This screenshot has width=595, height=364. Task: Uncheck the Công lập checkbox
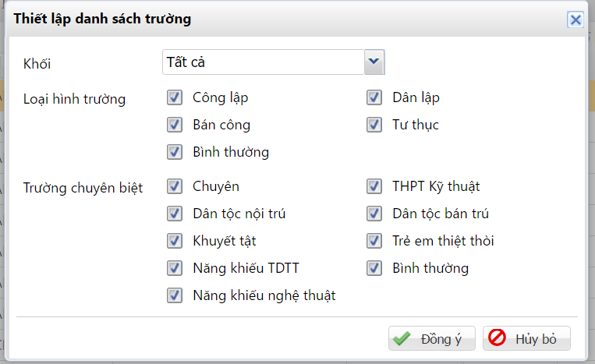pyautogui.click(x=175, y=98)
